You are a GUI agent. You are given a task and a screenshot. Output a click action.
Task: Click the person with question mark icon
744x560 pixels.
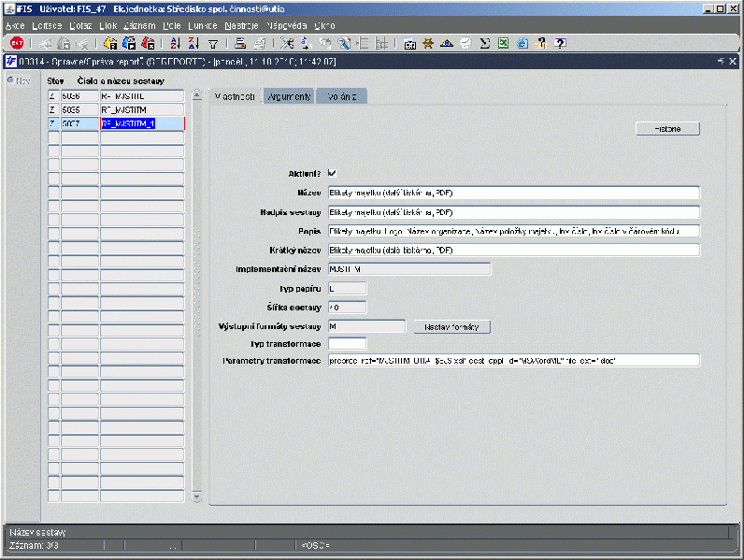pos(541,43)
